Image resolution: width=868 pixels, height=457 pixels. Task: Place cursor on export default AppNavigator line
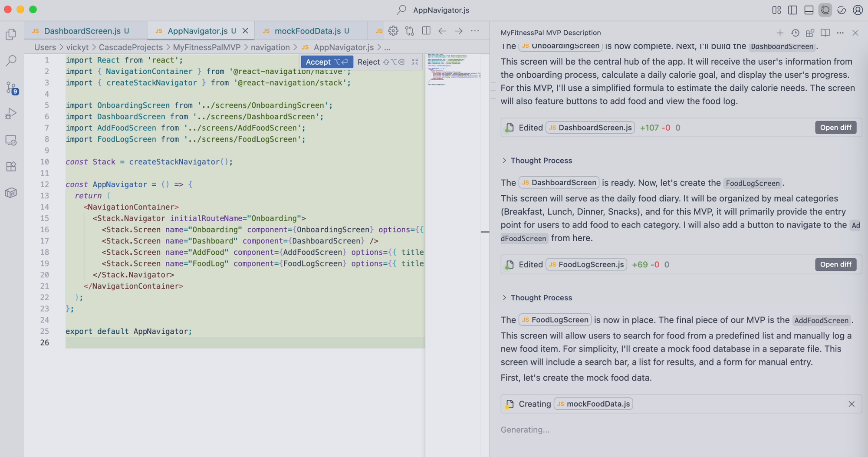[128, 331]
